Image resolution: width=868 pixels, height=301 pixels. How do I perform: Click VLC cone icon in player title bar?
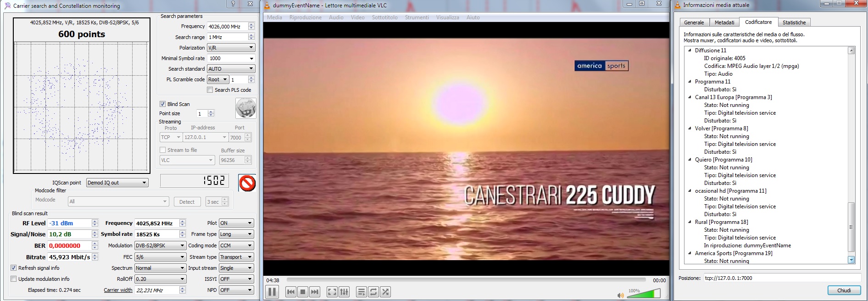(x=267, y=6)
